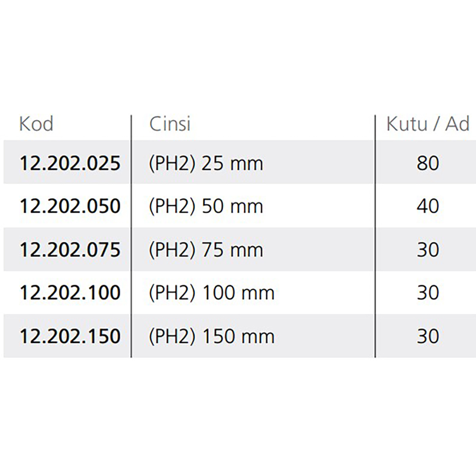
Task: Select product code 12.202.050
Action: click(70, 206)
